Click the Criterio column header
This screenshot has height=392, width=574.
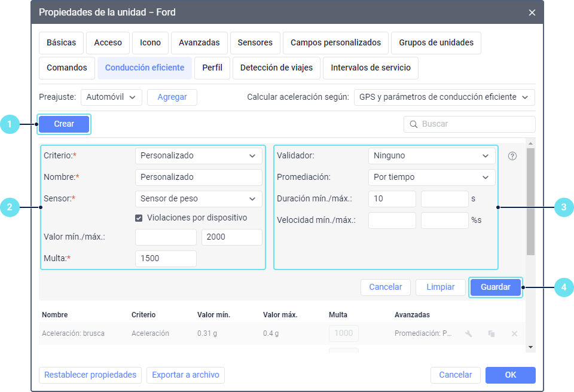(x=143, y=315)
